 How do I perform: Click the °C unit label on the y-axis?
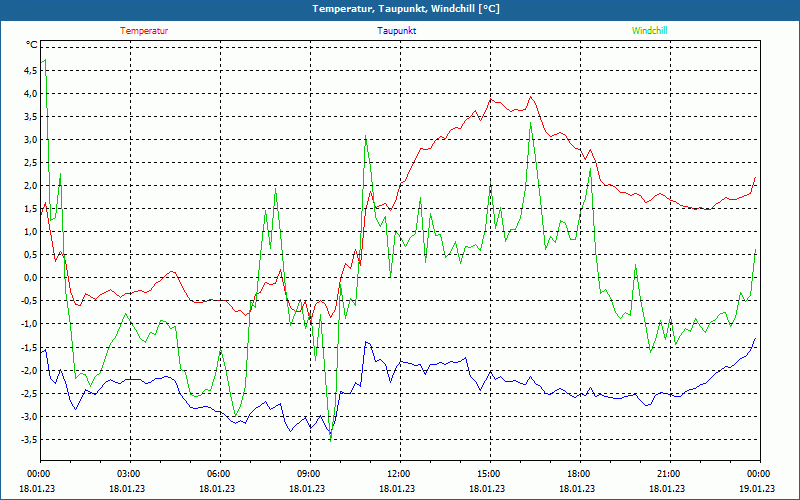(31, 45)
